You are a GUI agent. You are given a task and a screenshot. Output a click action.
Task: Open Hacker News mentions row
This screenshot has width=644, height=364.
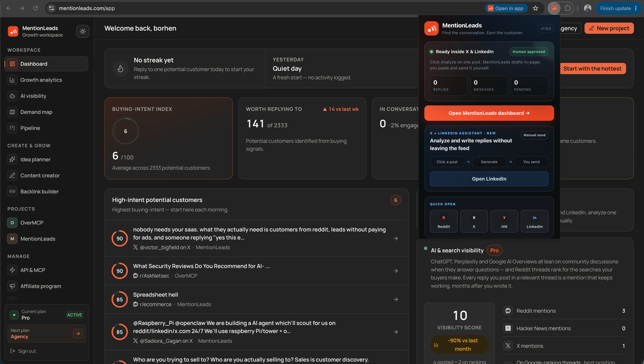[564, 328]
